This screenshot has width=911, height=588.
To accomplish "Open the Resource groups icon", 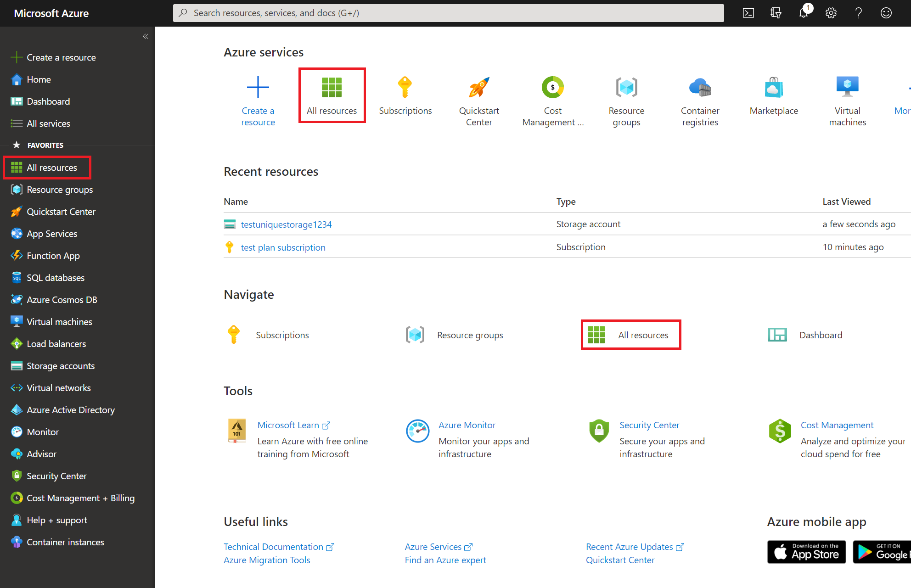I will pyautogui.click(x=626, y=86).
